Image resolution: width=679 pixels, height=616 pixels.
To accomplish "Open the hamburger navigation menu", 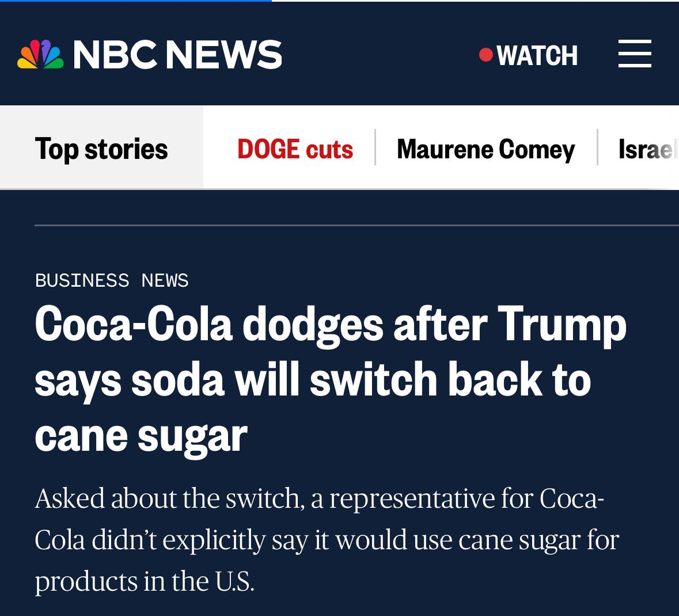I will pyautogui.click(x=635, y=54).
